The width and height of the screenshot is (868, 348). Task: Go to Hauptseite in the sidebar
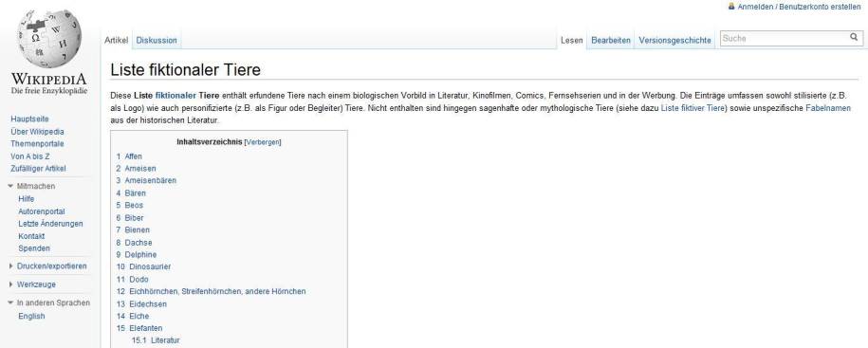30,119
